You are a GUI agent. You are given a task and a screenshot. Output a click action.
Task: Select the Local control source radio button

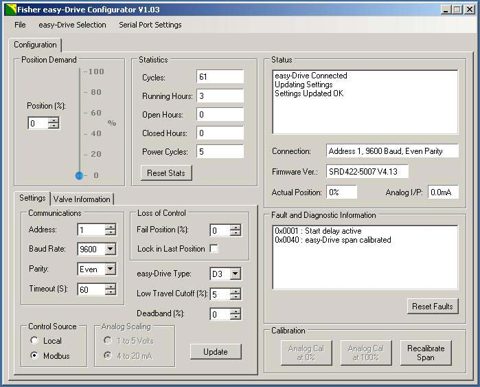click(34, 340)
